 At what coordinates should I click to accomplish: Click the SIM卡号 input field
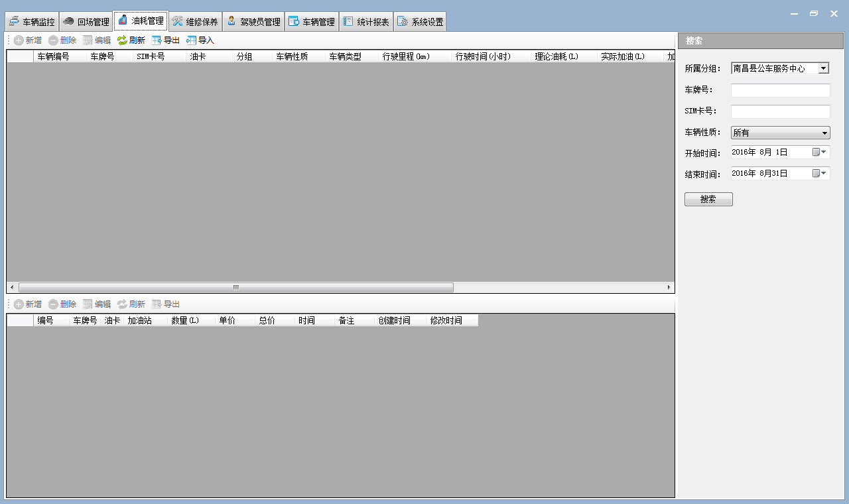tap(780, 111)
